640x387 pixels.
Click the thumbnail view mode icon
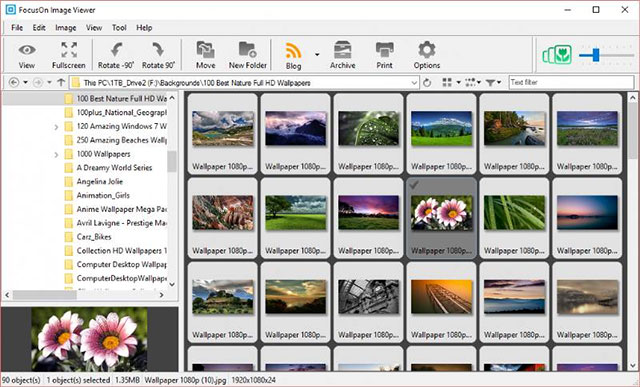(447, 82)
